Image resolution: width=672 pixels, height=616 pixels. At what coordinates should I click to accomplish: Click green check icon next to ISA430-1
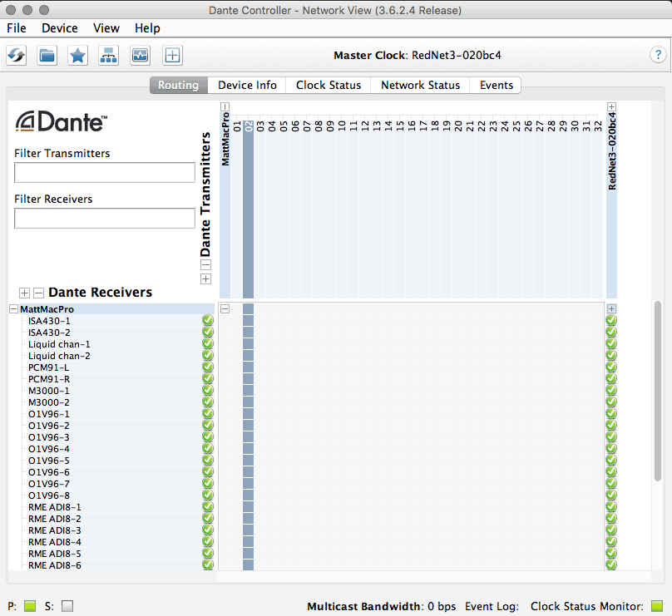[x=208, y=320]
